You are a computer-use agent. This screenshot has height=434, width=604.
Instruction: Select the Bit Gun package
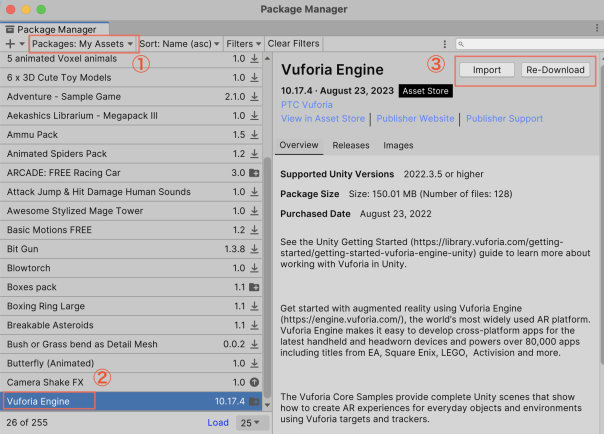131,249
